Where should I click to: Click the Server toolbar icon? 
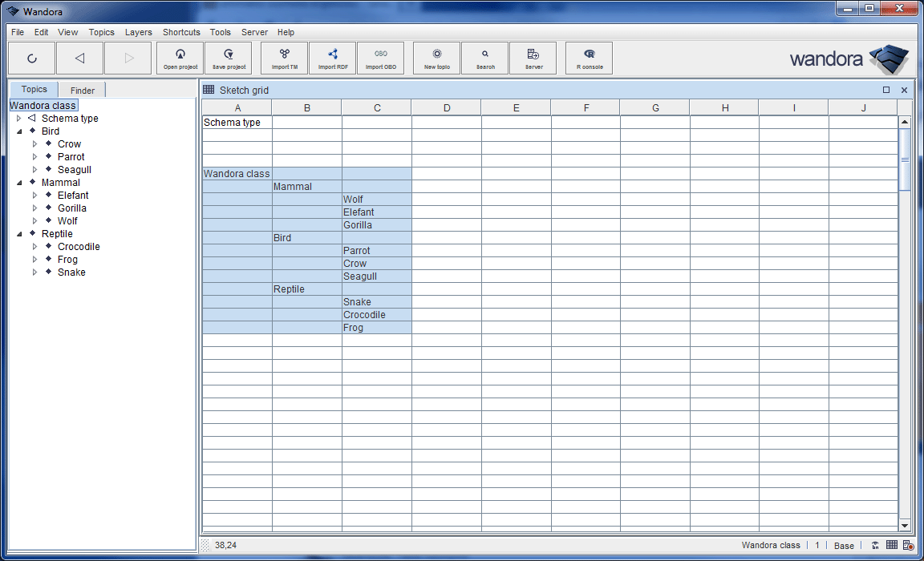tap(533, 58)
